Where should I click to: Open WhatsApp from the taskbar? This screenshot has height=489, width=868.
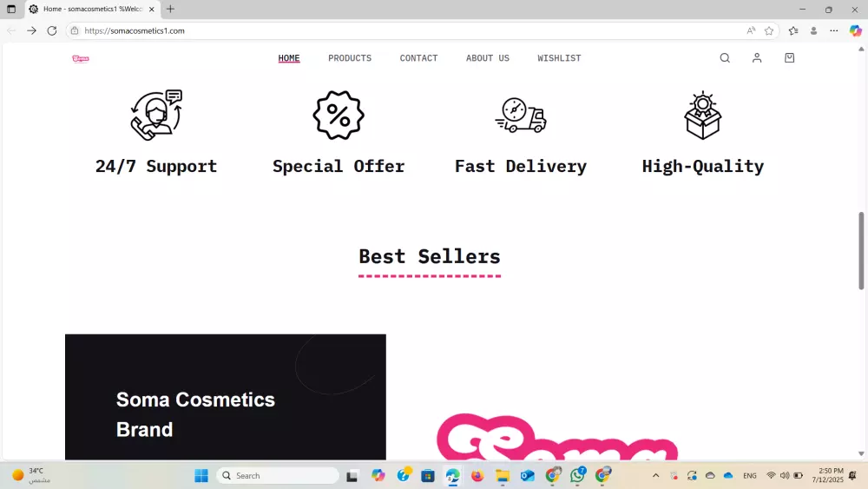pos(577,475)
